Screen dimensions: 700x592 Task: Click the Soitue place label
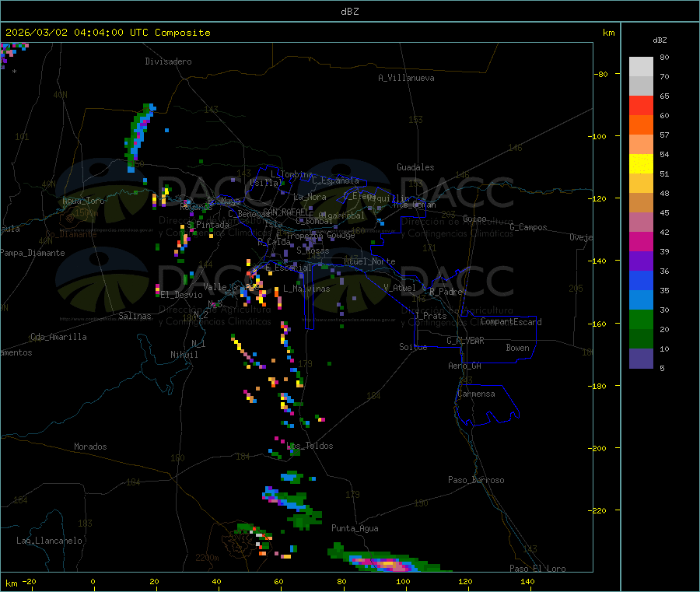[x=413, y=347]
